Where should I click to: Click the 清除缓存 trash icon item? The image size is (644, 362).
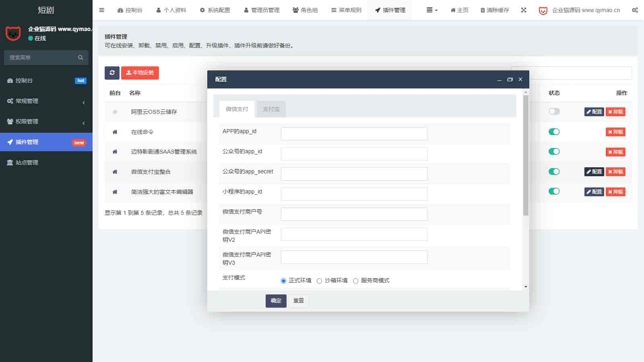495,10
